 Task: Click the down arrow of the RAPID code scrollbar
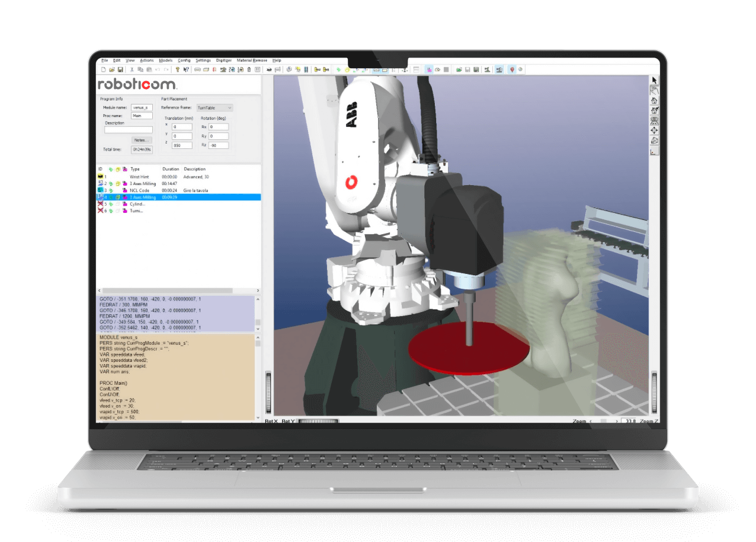tap(258, 417)
